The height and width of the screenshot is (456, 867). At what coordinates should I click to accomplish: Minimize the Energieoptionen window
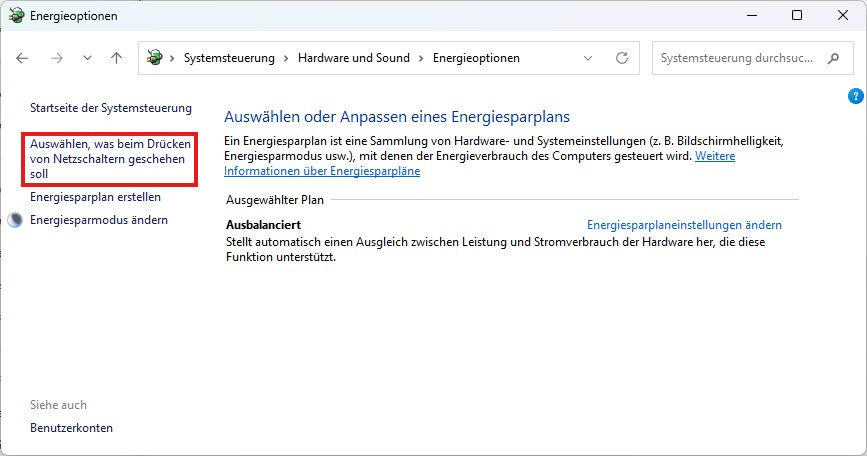click(752, 15)
